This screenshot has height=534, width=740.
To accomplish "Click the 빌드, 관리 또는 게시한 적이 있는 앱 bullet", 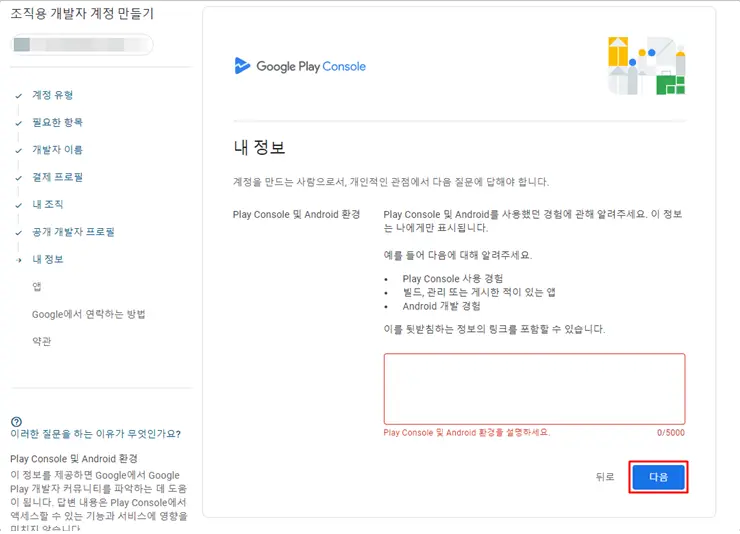I will (479, 292).
